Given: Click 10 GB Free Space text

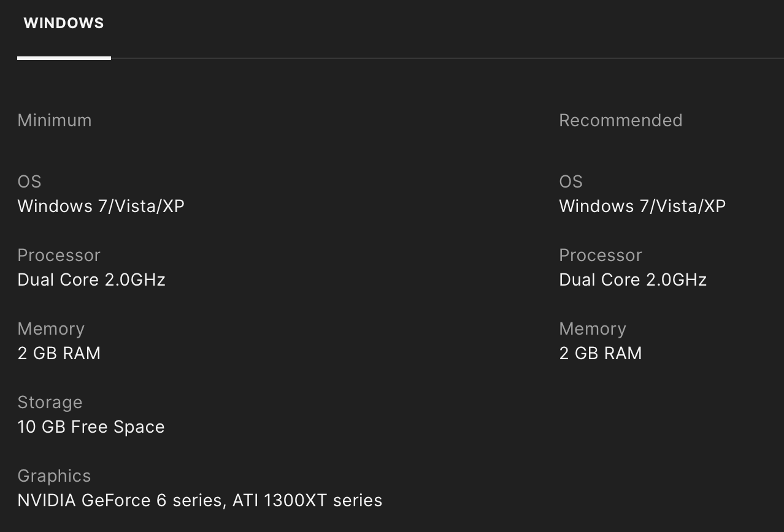Looking at the screenshot, I should pyautogui.click(x=91, y=427).
